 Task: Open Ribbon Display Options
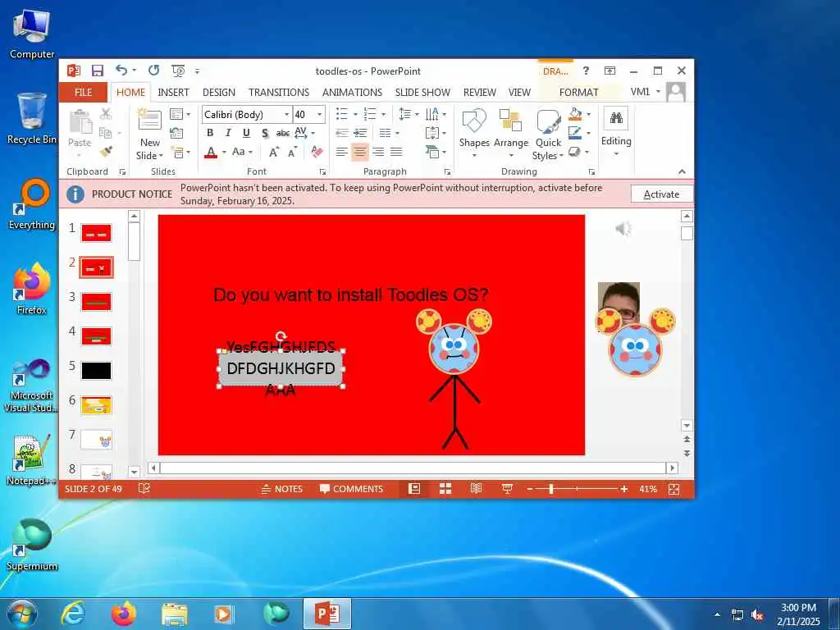[609, 71]
